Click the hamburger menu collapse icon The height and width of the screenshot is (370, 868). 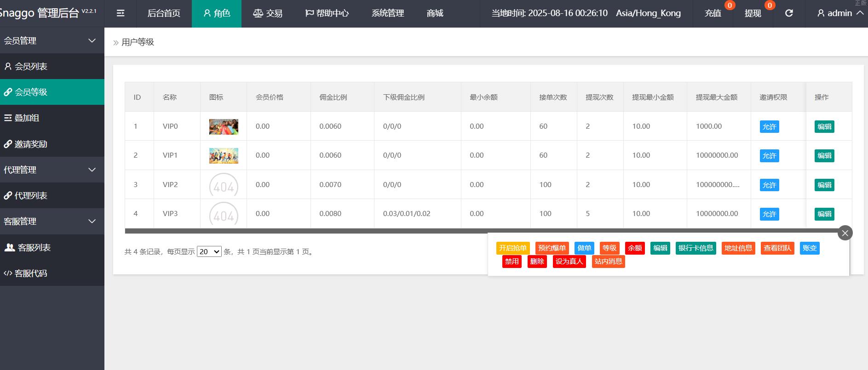coord(121,13)
